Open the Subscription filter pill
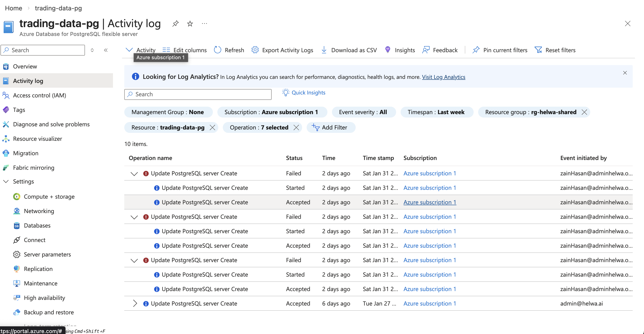Image resolution: width=644 pixels, height=334 pixels. pyautogui.click(x=272, y=112)
